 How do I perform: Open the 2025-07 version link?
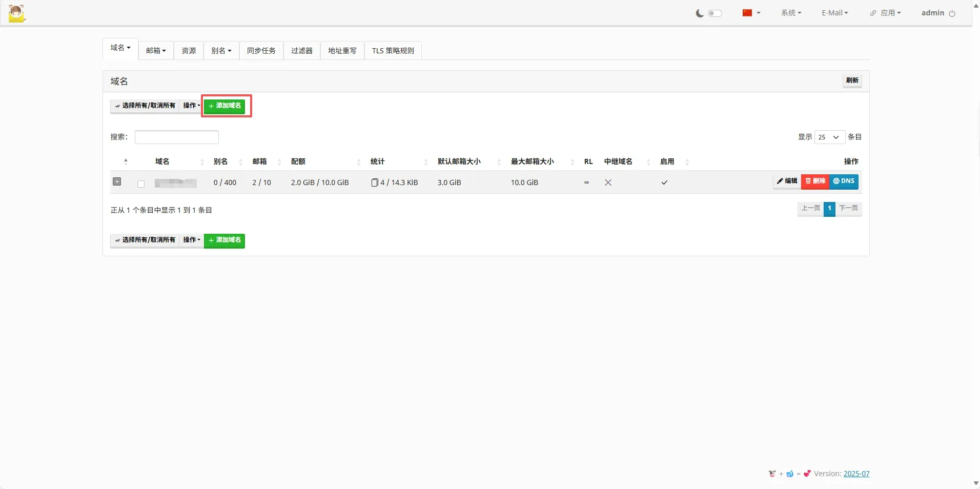click(856, 474)
